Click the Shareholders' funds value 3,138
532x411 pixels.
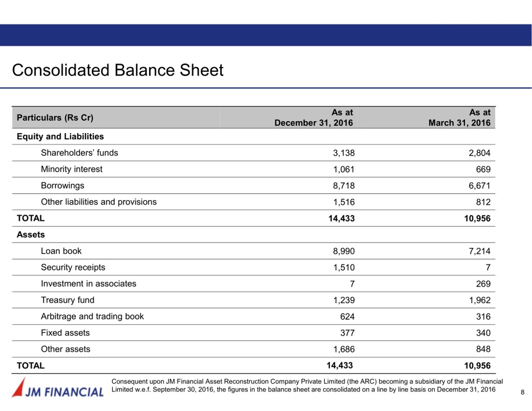point(344,153)
